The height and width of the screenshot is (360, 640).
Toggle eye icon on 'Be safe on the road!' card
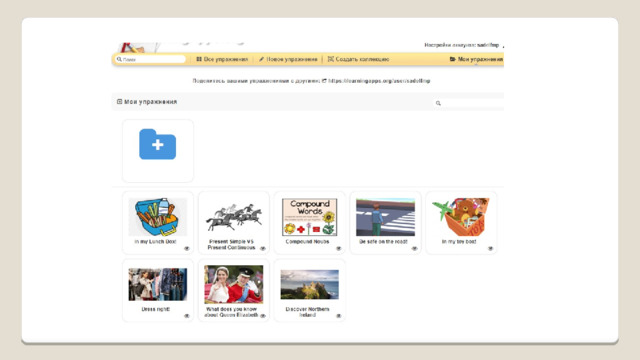tap(414, 248)
